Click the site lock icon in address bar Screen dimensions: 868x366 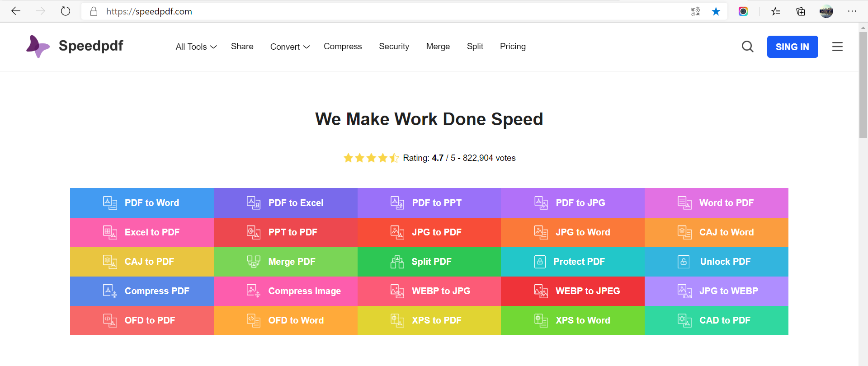(94, 11)
